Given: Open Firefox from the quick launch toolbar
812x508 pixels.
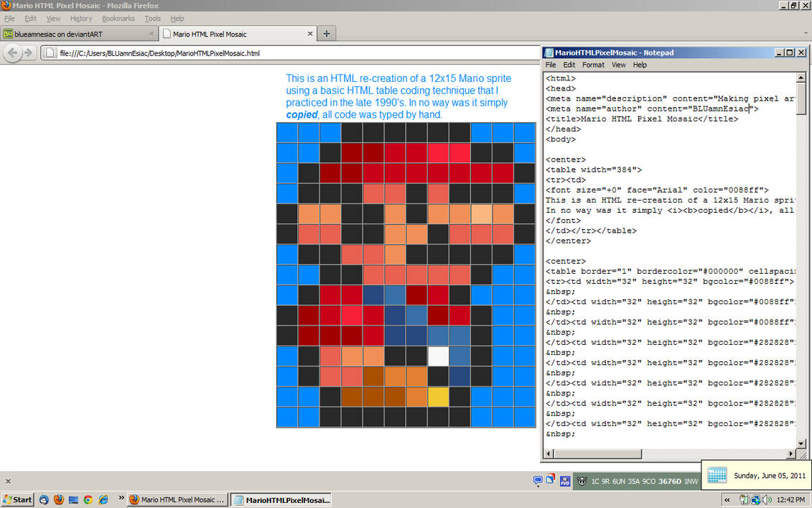Looking at the screenshot, I should [x=59, y=499].
